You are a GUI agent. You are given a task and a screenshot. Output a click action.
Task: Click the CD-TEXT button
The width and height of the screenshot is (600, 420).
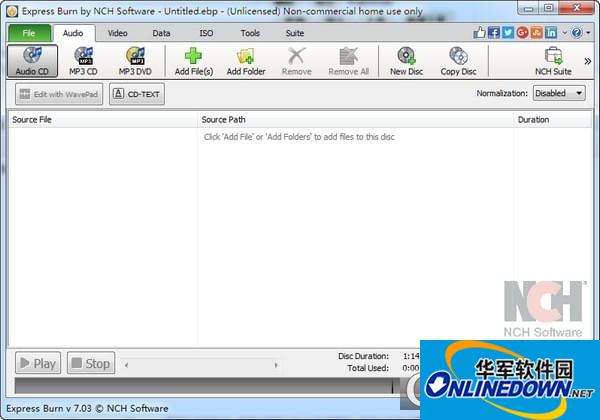point(137,94)
